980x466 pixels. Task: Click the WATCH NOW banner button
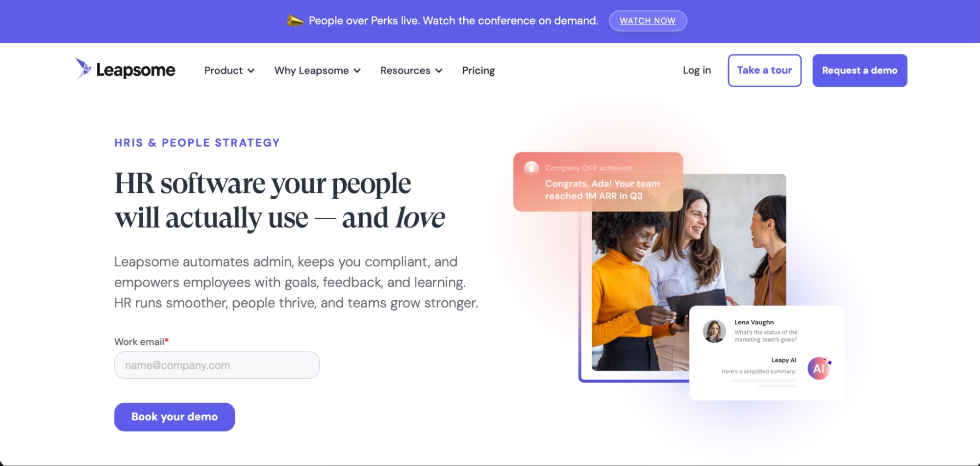648,21
